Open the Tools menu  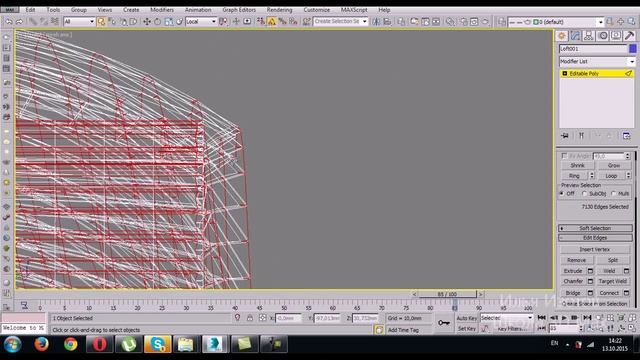(x=53, y=9)
